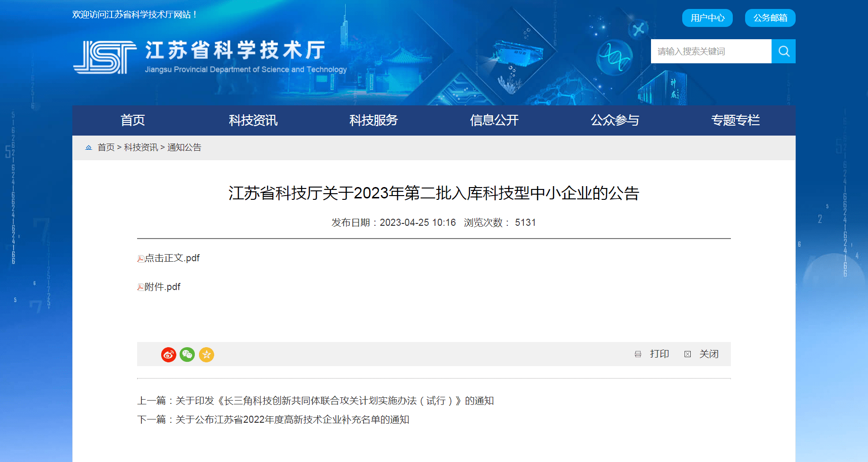Share the article via WeChat icon

(187, 354)
